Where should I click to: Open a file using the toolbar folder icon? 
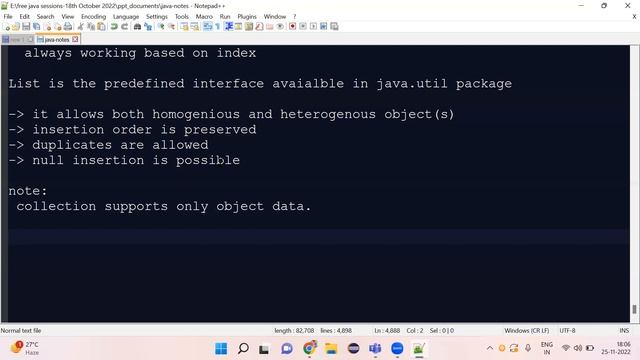coord(16,27)
